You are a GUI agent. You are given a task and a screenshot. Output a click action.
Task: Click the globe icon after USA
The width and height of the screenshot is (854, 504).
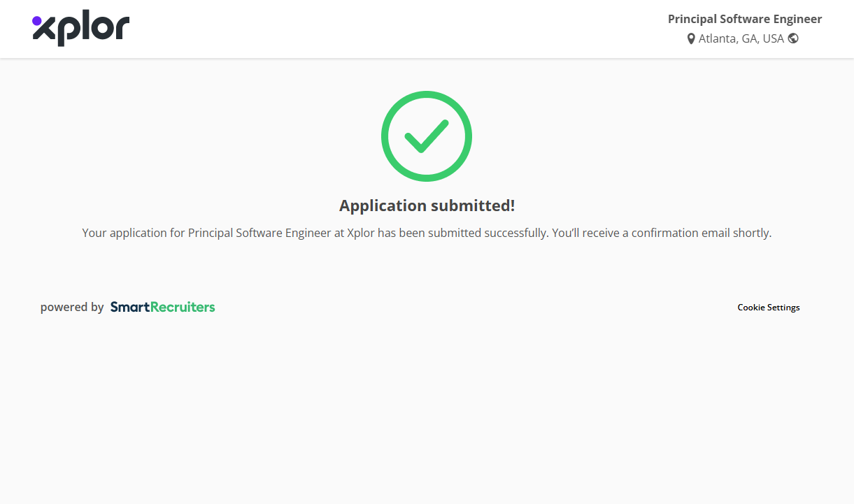793,38
